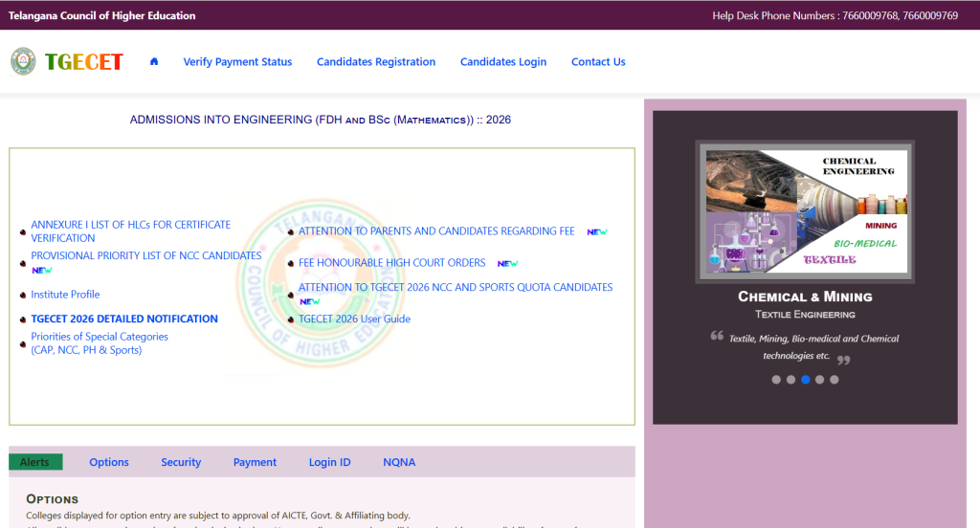Open Attention to Parents regarding fee notice
980x528 pixels.
[x=436, y=231]
